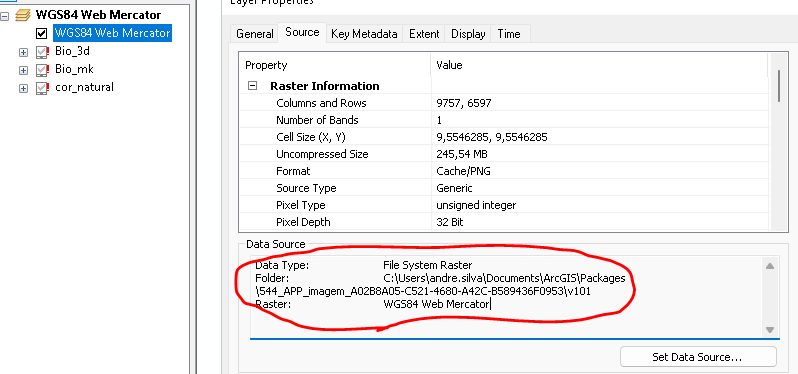Select the cor_natural layer name
The image size is (798, 374).
tap(84, 88)
